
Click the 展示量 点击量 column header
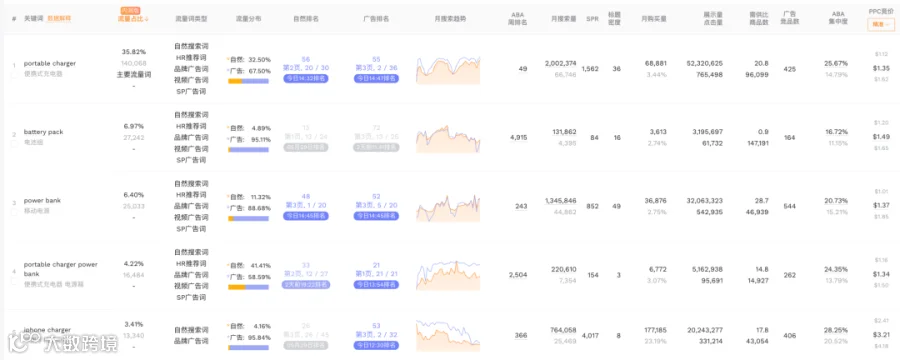713,18
